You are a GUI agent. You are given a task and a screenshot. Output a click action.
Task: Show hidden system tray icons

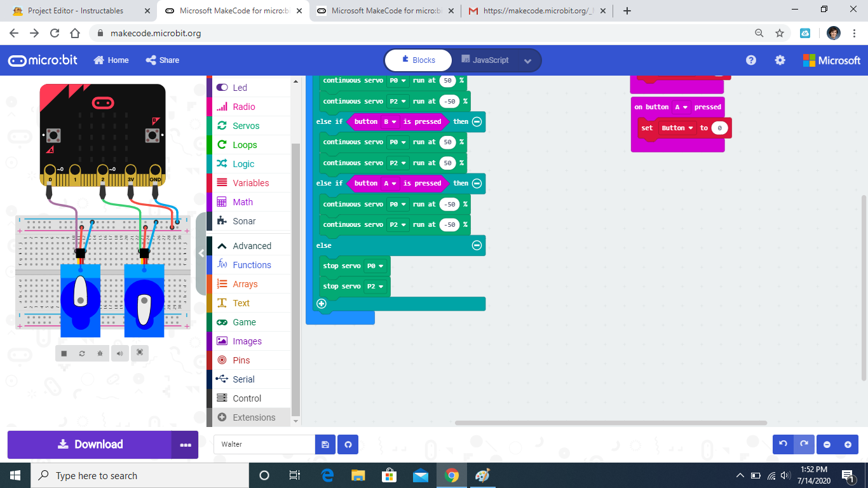point(740,475)
